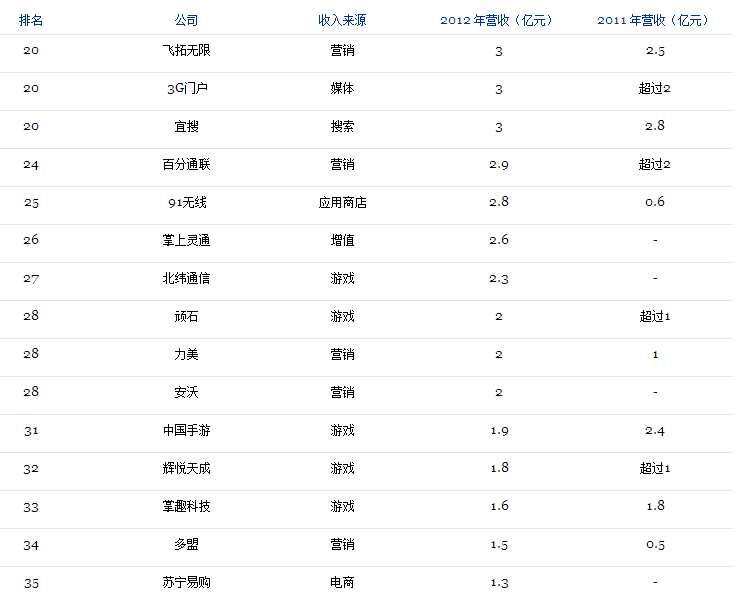Click 2012 revenue 1.9 for 中国手游
Viewport: 746px width, 604px height.
pos(499,430)
